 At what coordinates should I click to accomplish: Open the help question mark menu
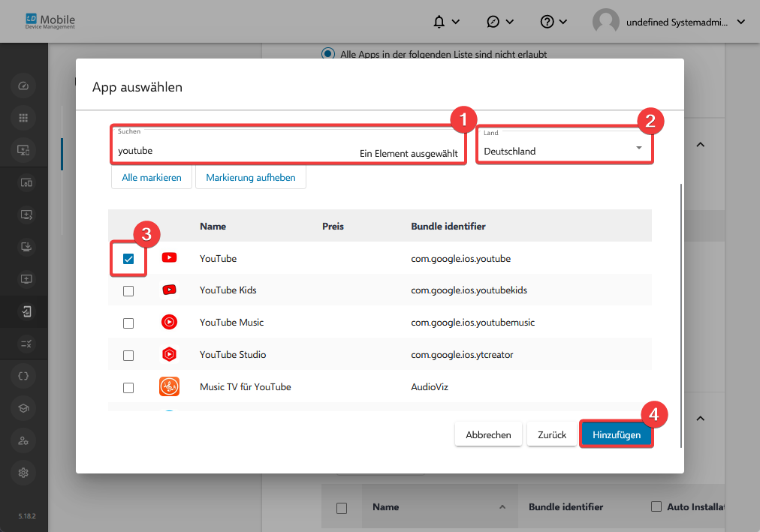pyautogui.click(x=553, y=22)
